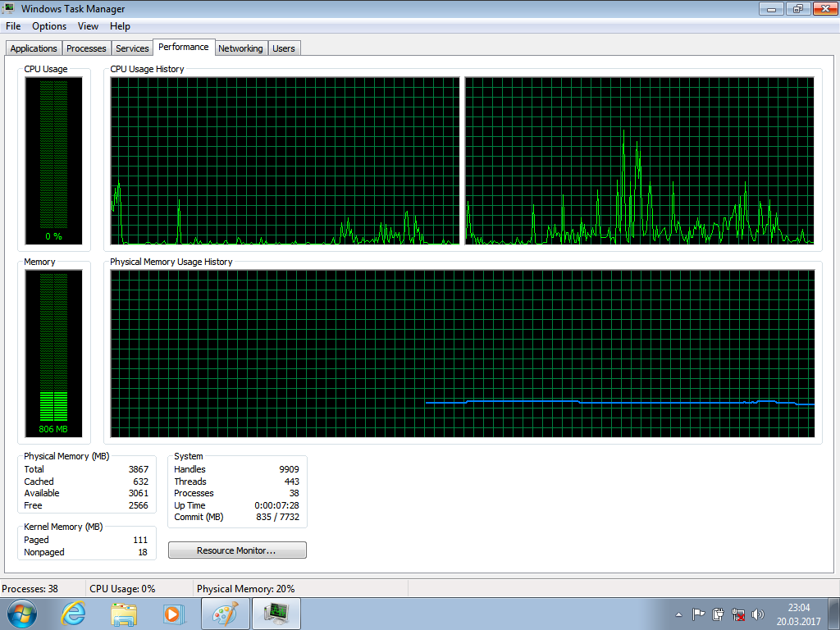Image resolution: width=840 pixels, height=630 pixels.
Task: Click the Paged kernel memory value 111
Action: [140, 540]
